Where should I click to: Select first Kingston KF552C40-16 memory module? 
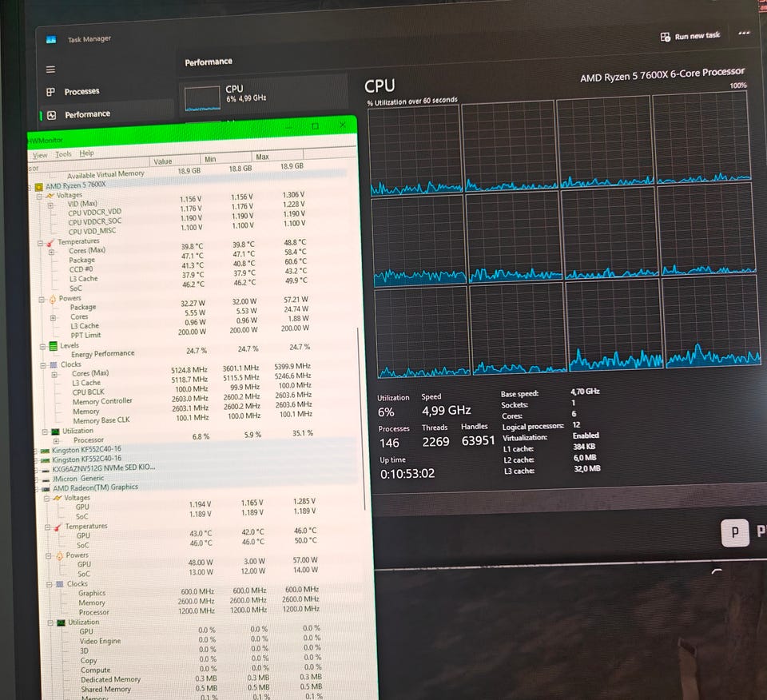(86, 449)
